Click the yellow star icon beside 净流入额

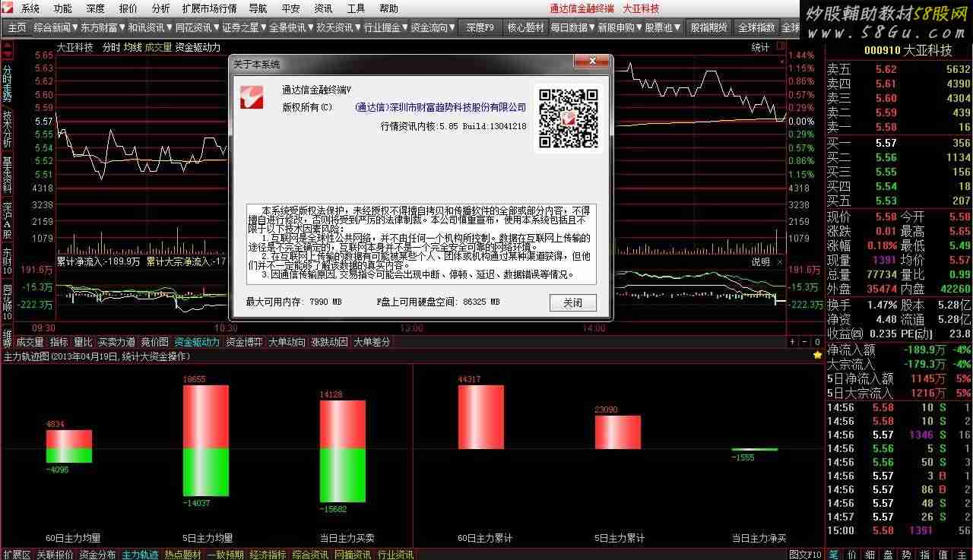coord(818,354)
